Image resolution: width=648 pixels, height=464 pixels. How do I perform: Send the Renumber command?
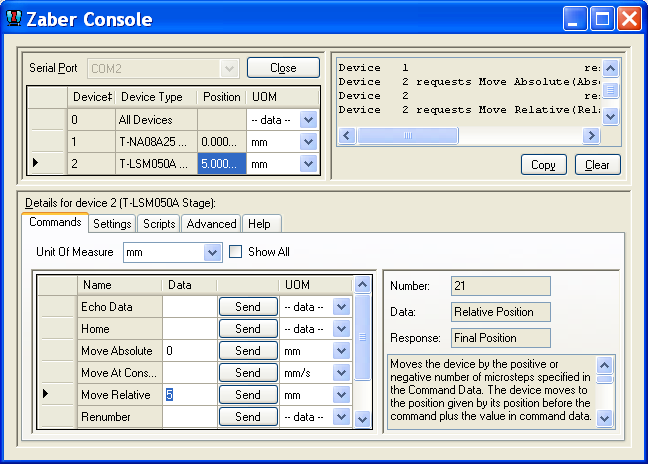click(x=248, y=417)
